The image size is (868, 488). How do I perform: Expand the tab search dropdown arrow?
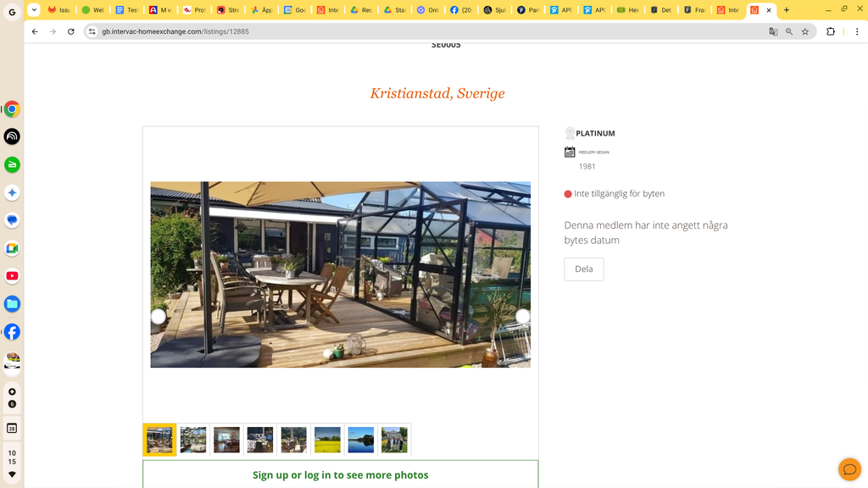(x=34, y=10)
